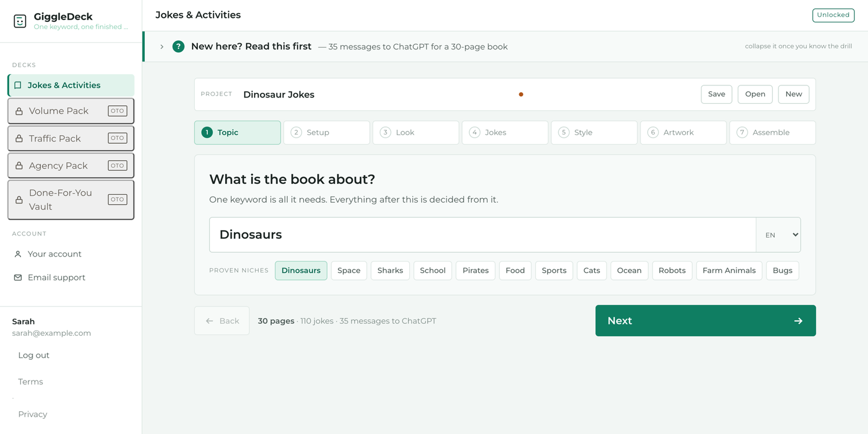The height and width of the screenshot is (434, 868).
Task: Open the Privacy link
Action: coord(33,414)
